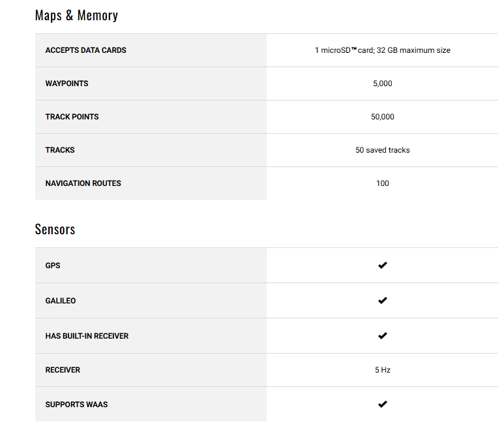Click the Sensors section heading
Viewport: 504px width, 430px height.
pyautogui.click(x=55, y=229)
